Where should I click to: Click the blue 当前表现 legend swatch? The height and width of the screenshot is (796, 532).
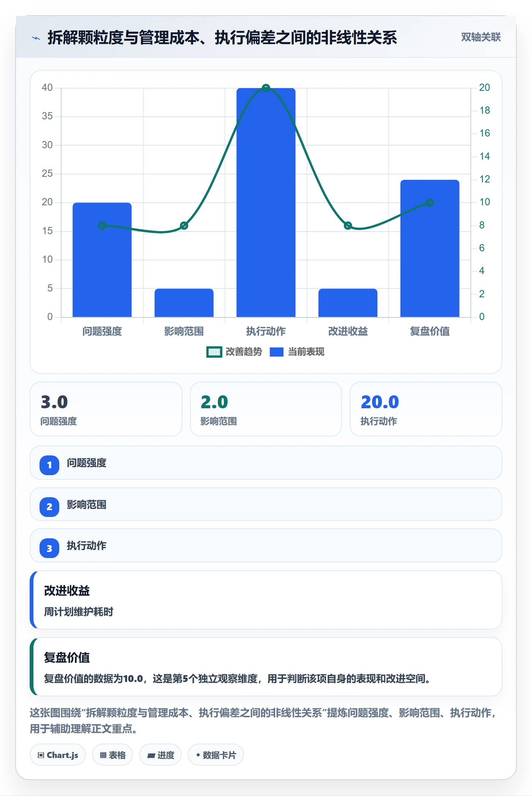pos(277,352)
